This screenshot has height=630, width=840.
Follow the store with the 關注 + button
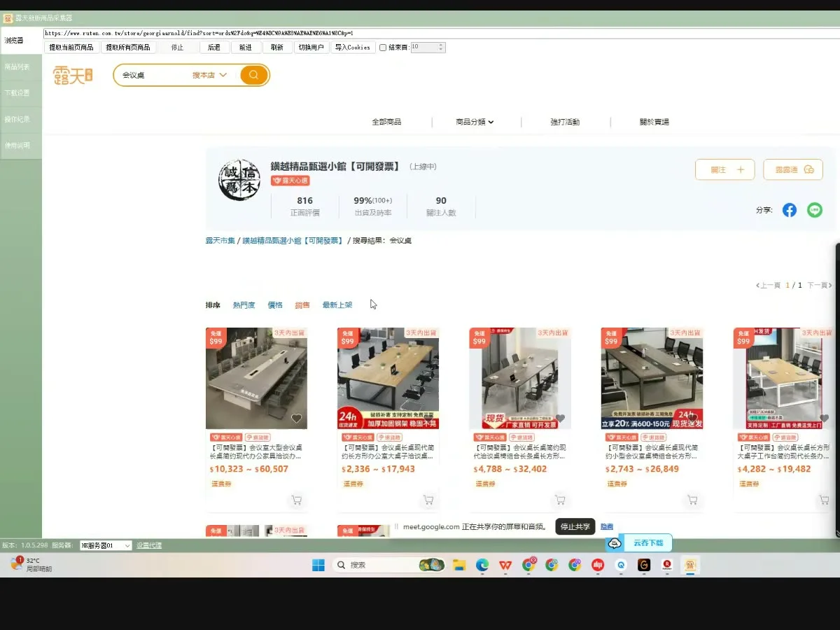point(724,169)
